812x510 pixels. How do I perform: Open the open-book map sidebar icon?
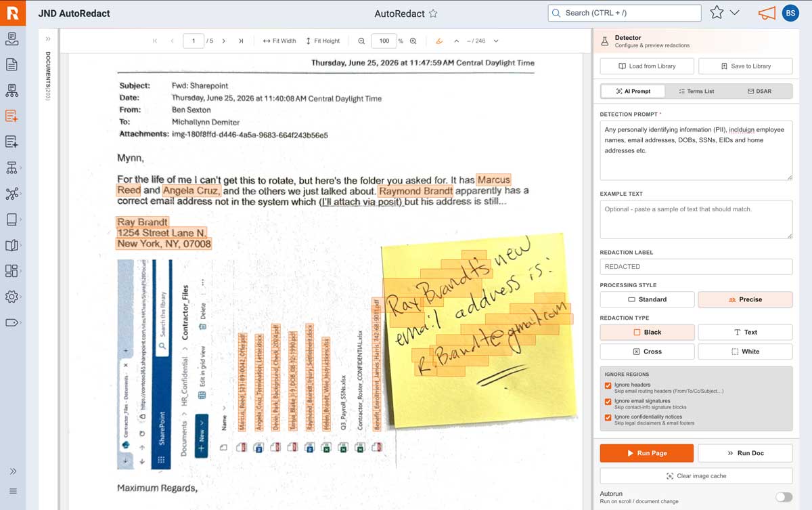[x=12, y=245]
